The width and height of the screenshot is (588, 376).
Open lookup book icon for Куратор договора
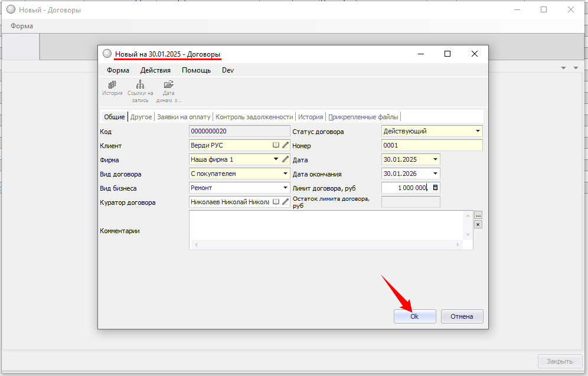276,202
